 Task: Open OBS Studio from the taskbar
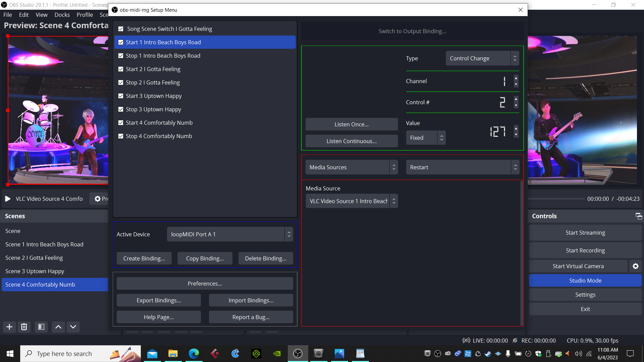(x=298, y=353)
